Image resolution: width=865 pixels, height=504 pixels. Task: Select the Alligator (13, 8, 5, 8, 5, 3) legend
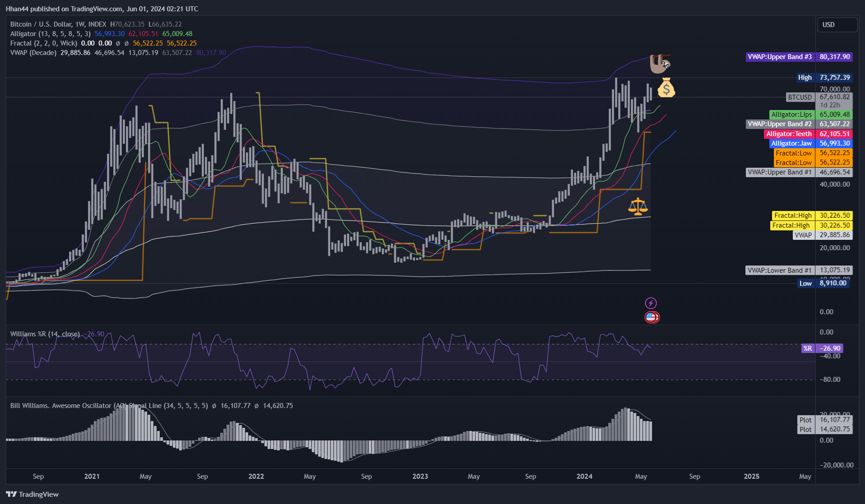click(51, 34)
